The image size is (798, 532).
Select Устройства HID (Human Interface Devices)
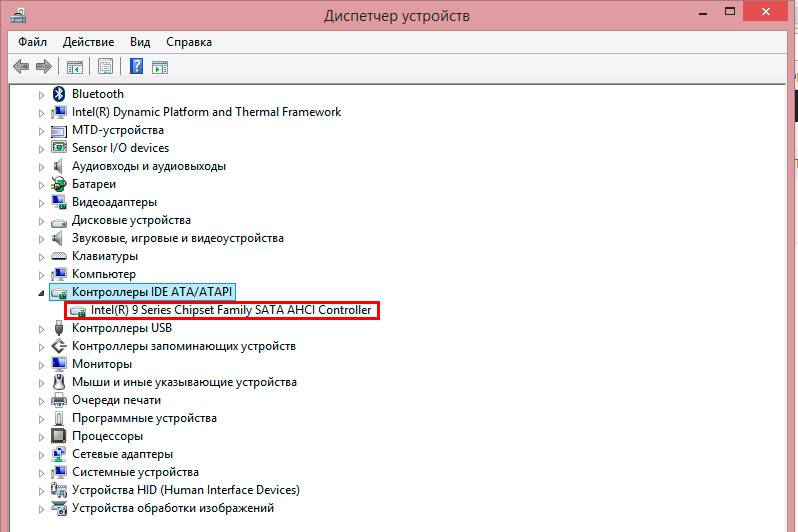pyautogui.click(x=185, y=490)
